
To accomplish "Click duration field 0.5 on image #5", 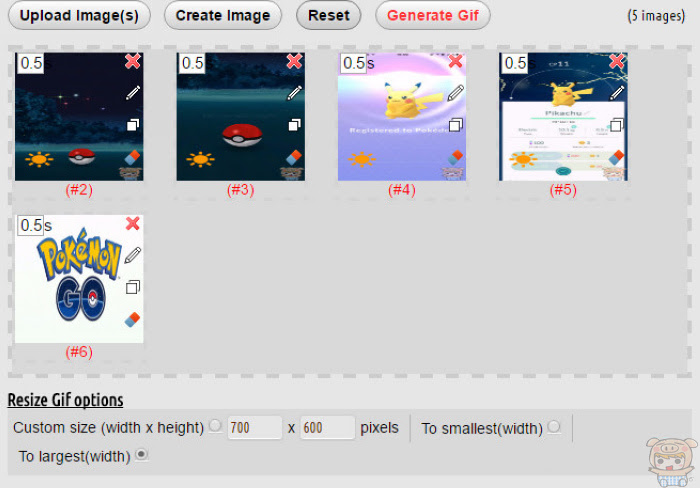I will pos(514,63).
